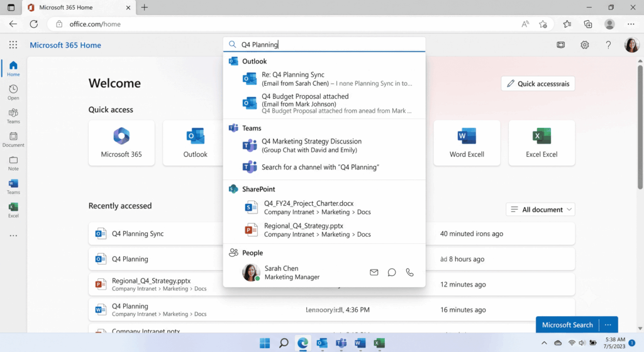Open browser settings and more menu
This screenshot has width=644, height=352.
pos(631,24)
